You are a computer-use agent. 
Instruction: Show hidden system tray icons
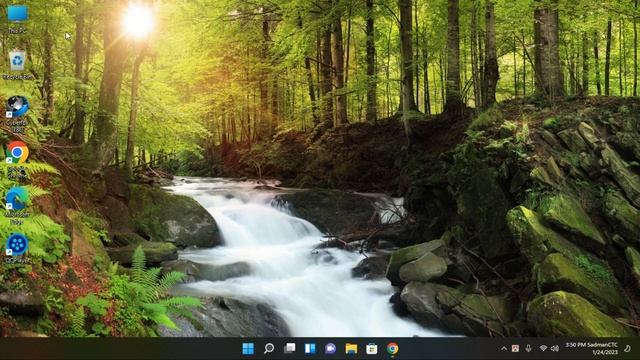point(504,349)
